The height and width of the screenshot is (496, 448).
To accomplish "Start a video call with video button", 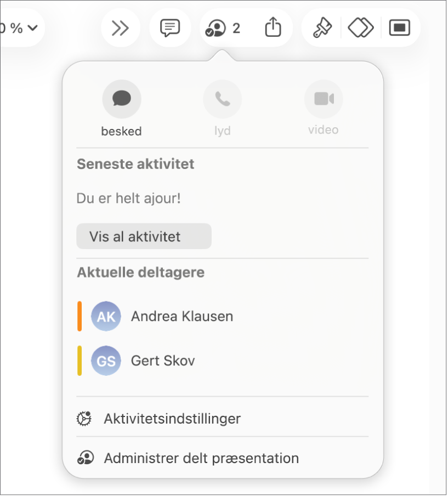I will pos(324,99).
